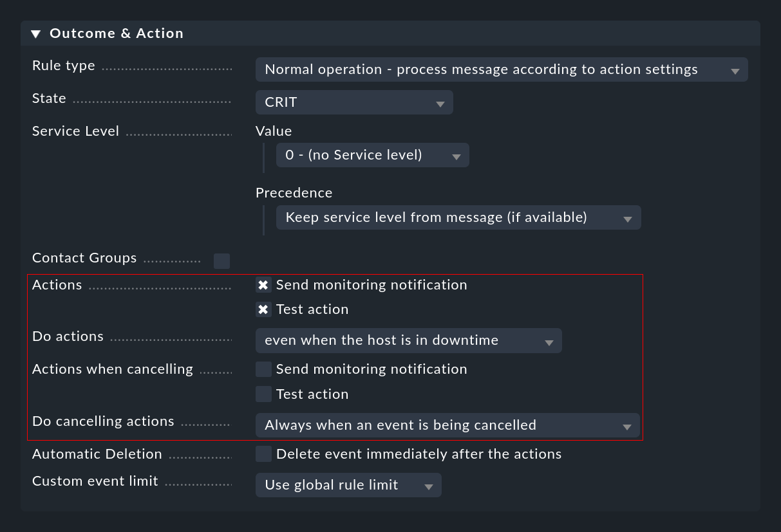Enable the Contact Groups checkbox
Image resolution: width=781 pixels, height=532 pixels.
click(221, 261)
